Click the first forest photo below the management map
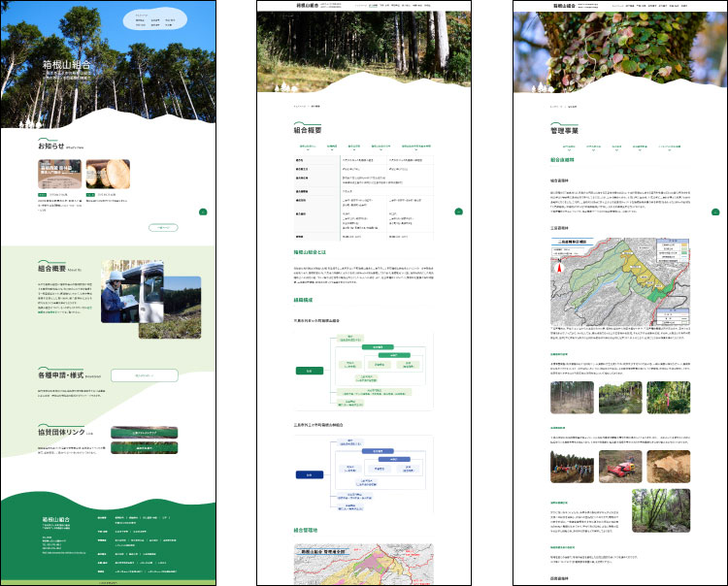The height and width of the screenshot is (586, 728). (569, 399)
